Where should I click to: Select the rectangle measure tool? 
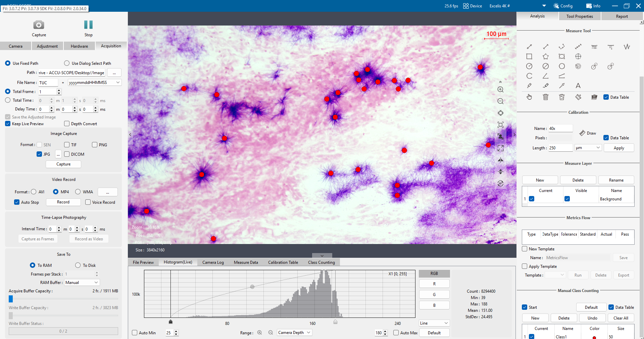(529, 56)
